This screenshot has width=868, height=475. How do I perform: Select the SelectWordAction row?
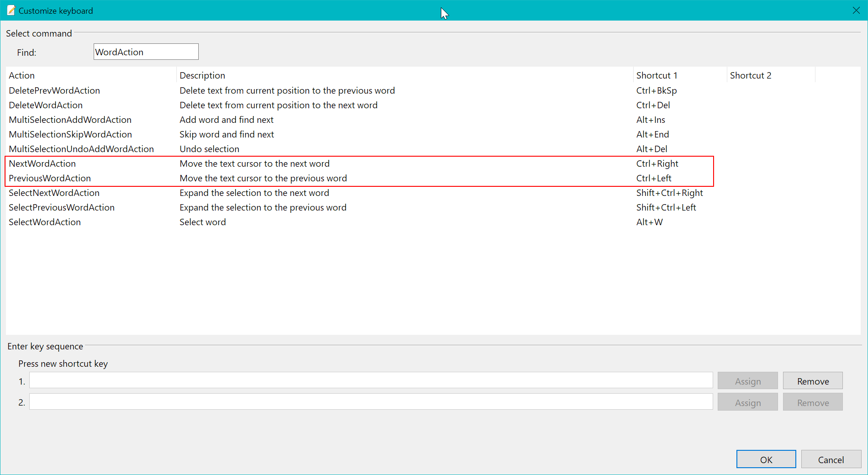coord(45,222)
